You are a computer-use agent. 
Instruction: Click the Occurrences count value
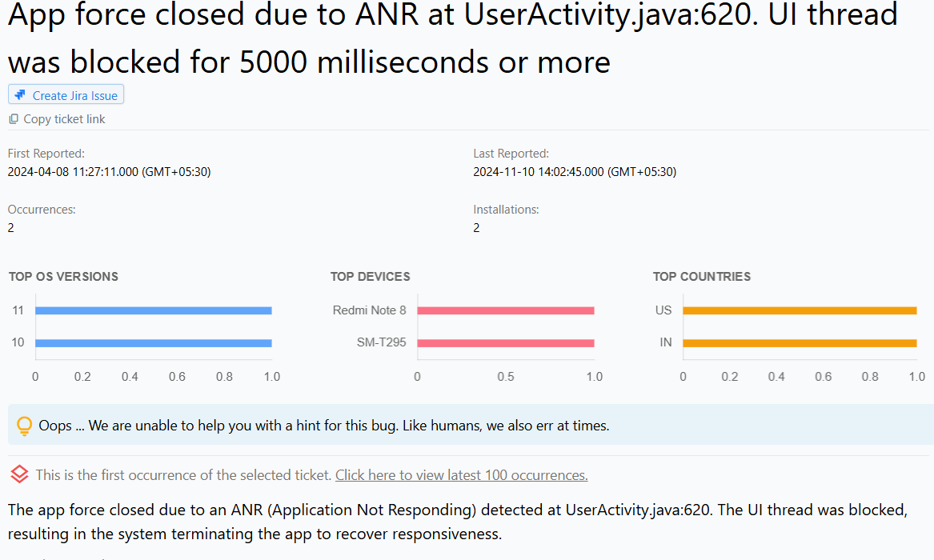[9, 227]
